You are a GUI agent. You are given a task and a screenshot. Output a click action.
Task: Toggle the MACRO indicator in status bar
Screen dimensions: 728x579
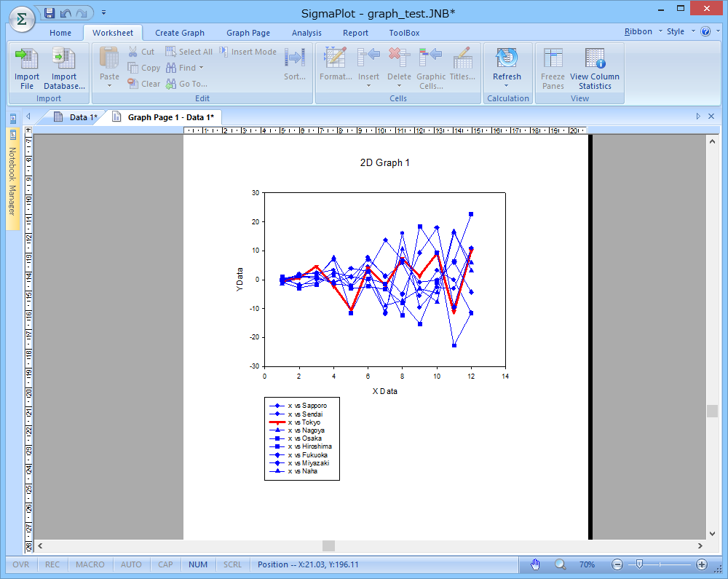point(90,564)
